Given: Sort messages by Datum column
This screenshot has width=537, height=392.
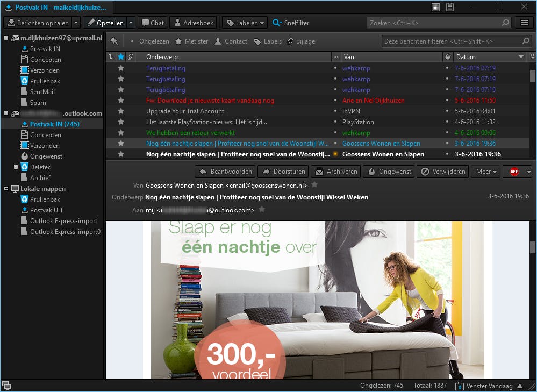Looking at the screenshot, I should (489, 56).
